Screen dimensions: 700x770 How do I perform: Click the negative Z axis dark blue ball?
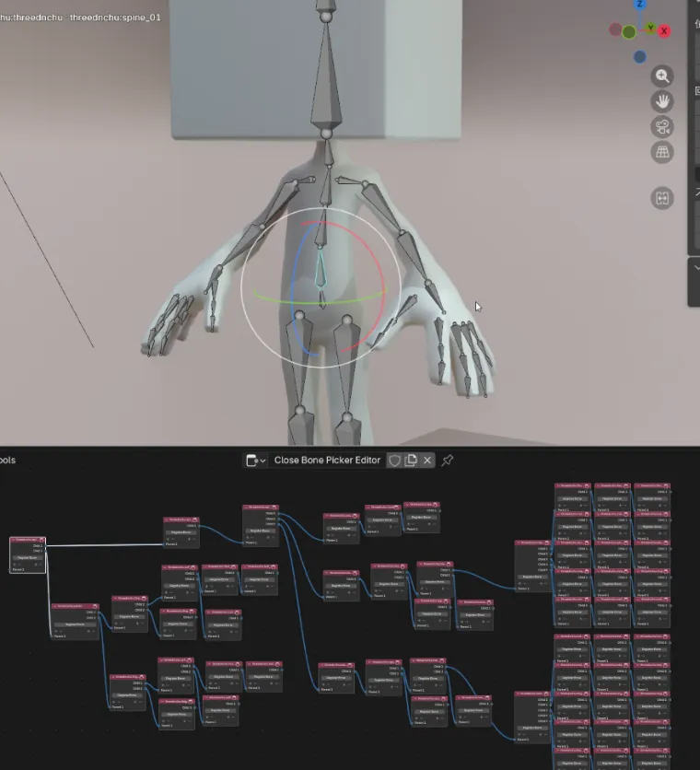click(x=640, y=57)
